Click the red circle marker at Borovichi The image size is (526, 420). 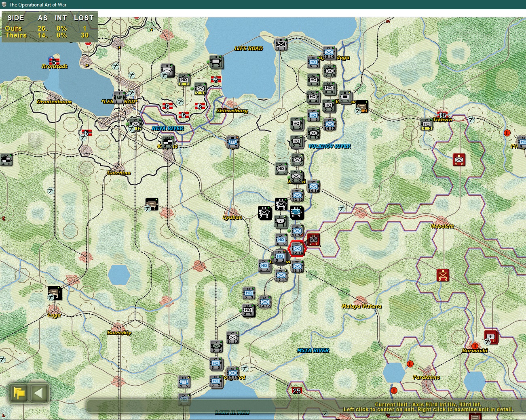475,346
